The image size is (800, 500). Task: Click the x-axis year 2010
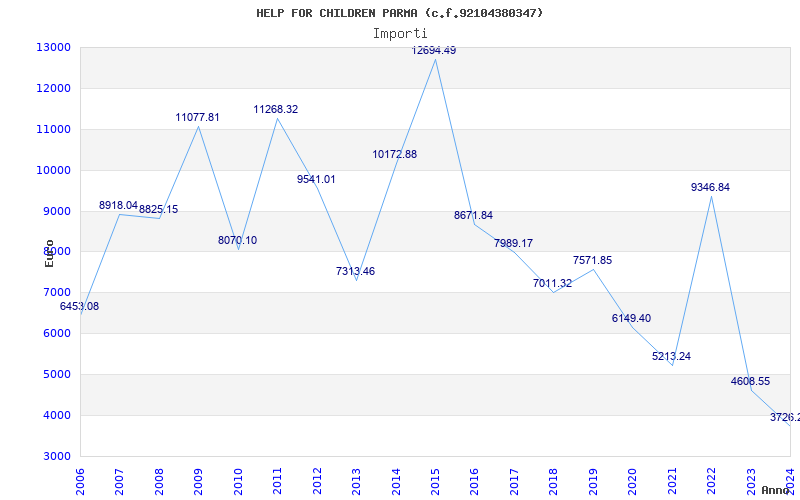238,481
